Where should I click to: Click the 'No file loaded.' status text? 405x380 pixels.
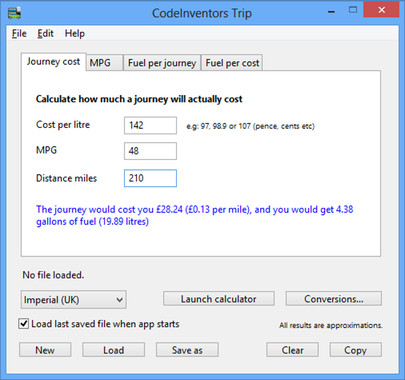point(53,275)
